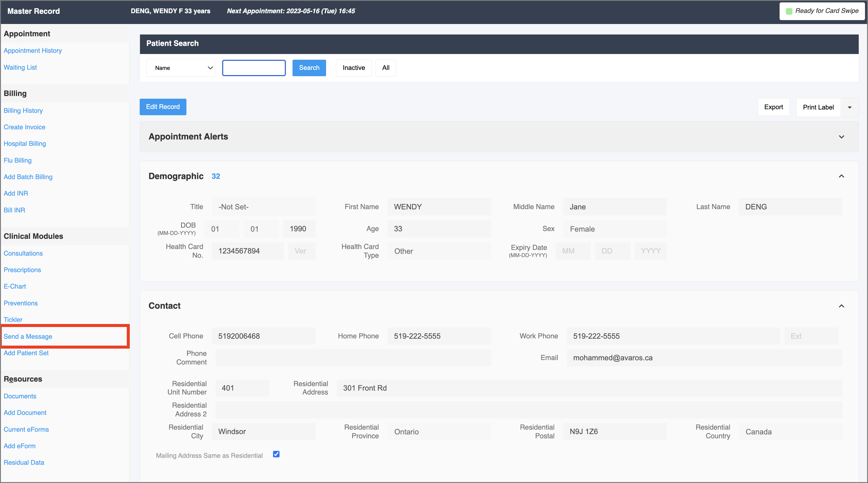Click the Print Label button
The width and height of the screenshot is (868, 483).
click(x=818, y=107)
